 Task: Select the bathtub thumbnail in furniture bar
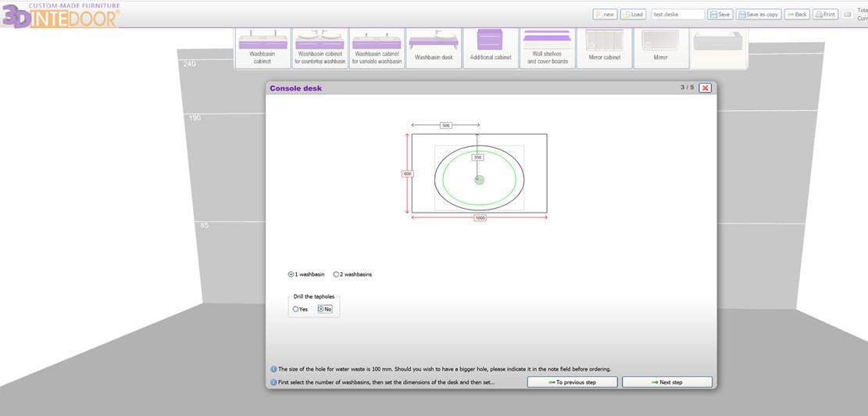tap(717, 48)
